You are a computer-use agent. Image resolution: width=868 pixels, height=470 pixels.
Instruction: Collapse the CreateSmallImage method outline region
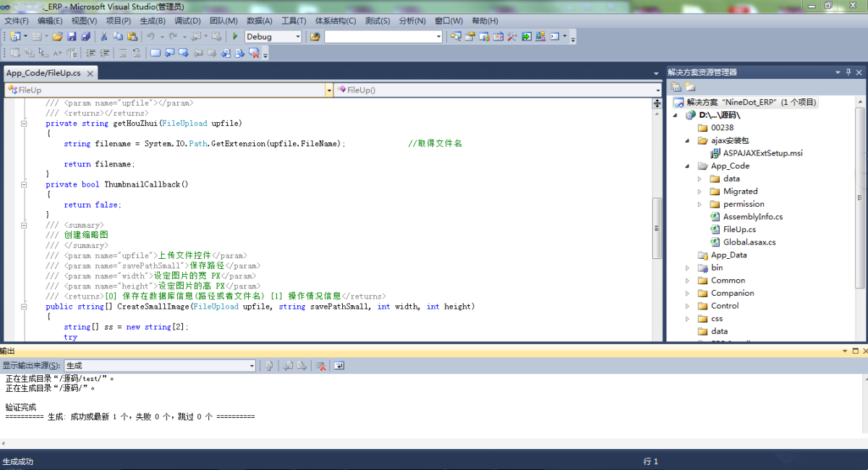click(24, 307)
